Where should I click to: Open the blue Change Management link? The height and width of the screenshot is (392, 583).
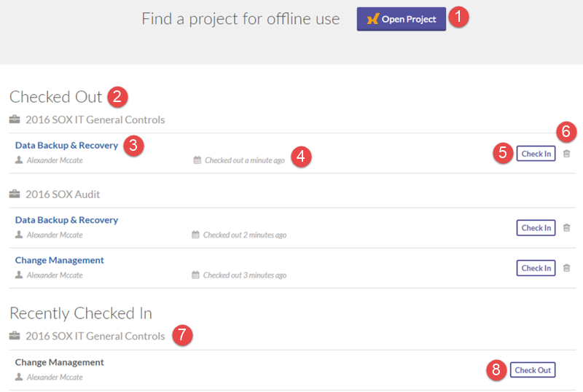pos(60,260)
